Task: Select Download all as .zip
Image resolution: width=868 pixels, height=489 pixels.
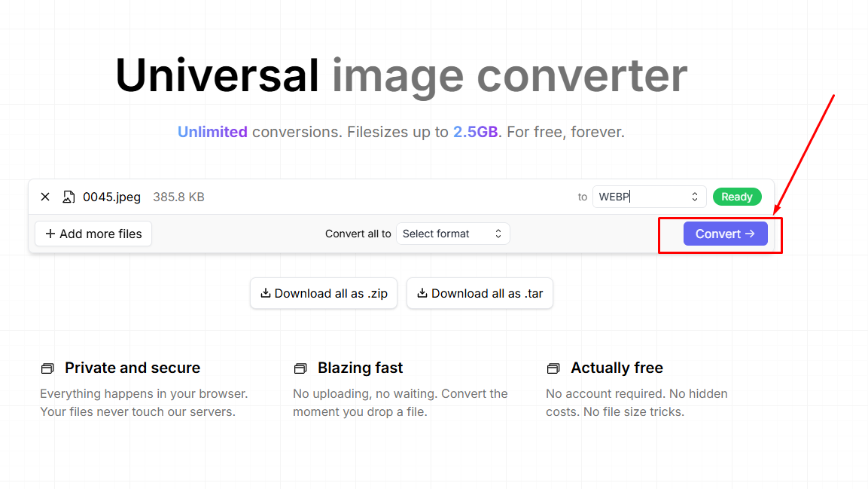Action: pos(324,293)
